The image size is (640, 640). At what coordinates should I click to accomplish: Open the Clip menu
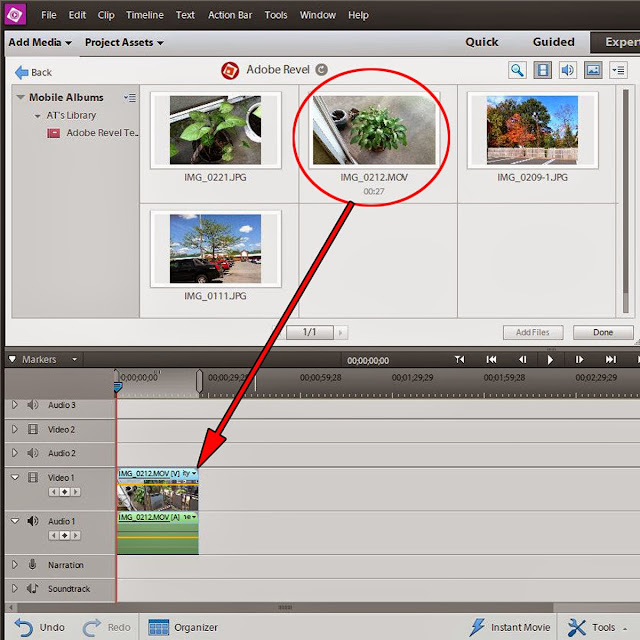106,15
